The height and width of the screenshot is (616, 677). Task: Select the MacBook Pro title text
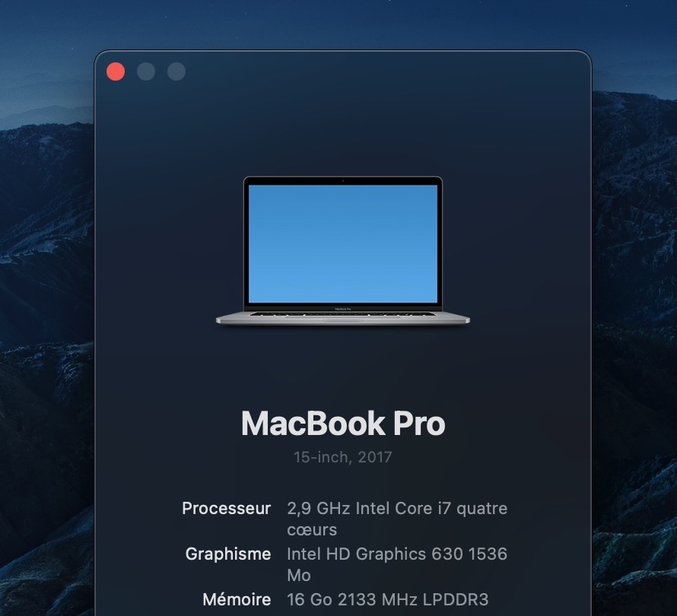[343, 424]
